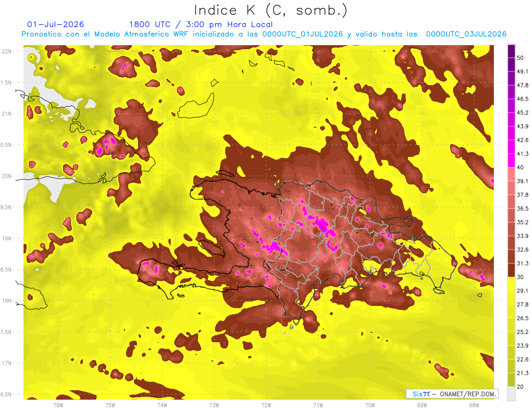Screen dimensions: 532x411
Task: Click the colorbar value '47.8'
Action: [x=523, y=85]
